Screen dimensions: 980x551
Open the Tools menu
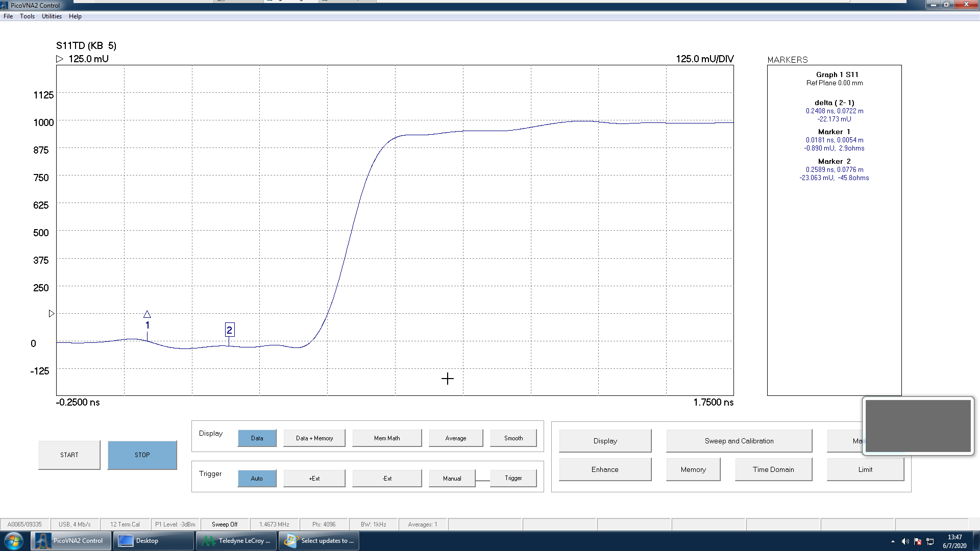click(28, 16)
